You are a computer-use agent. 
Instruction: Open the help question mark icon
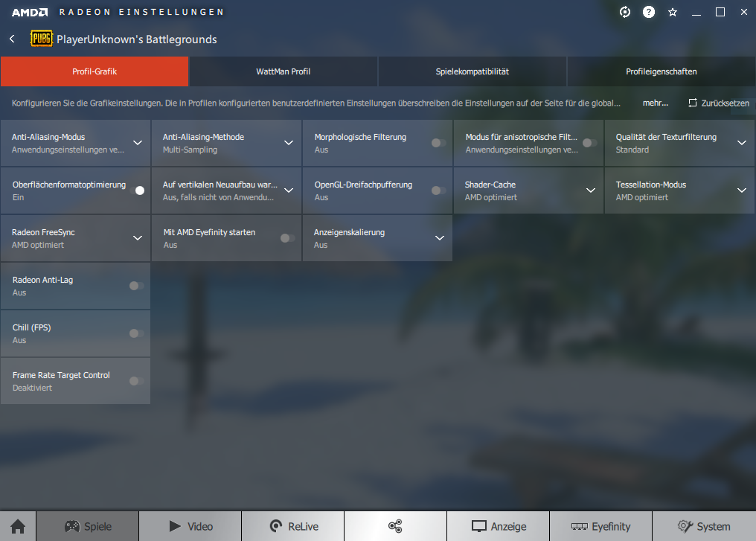[649, 12]
